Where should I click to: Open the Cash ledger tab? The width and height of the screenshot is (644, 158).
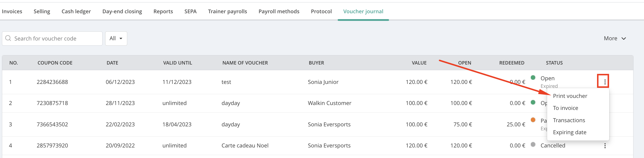click(x=76, y=12)
